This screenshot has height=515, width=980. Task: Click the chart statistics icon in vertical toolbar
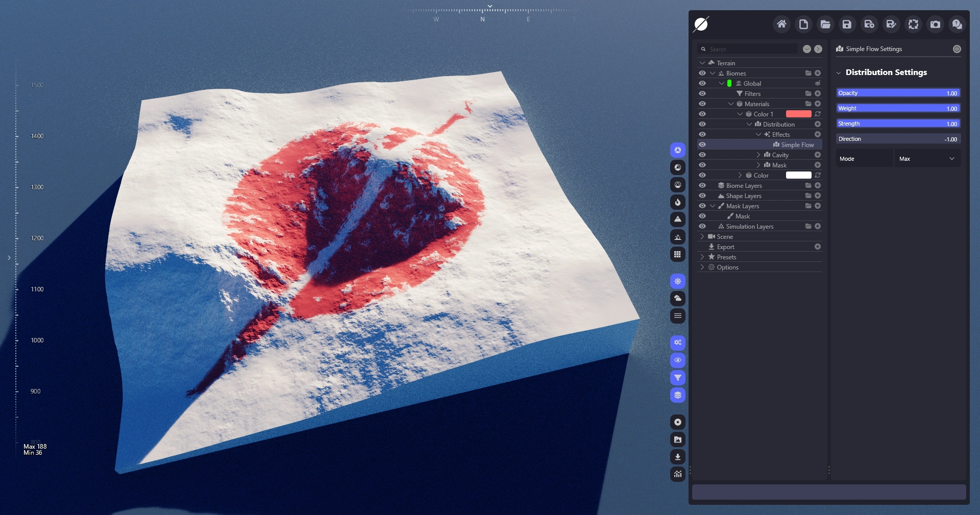click(678, 474)
